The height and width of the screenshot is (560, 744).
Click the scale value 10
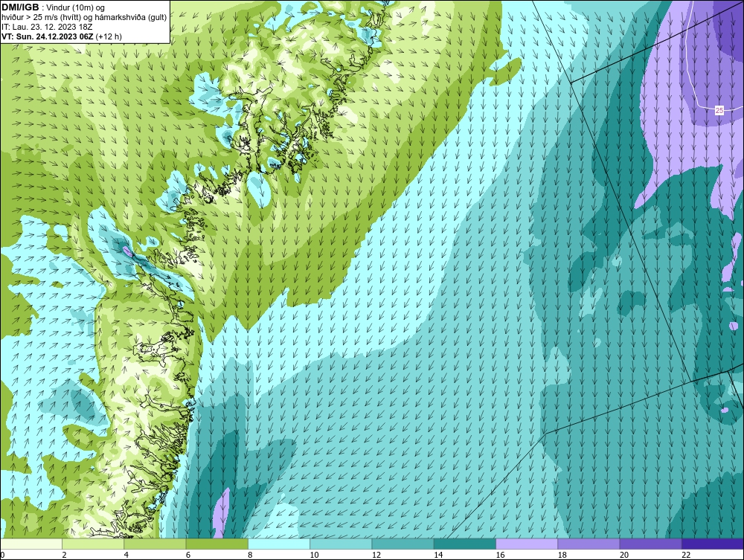(x=314, y=556)
